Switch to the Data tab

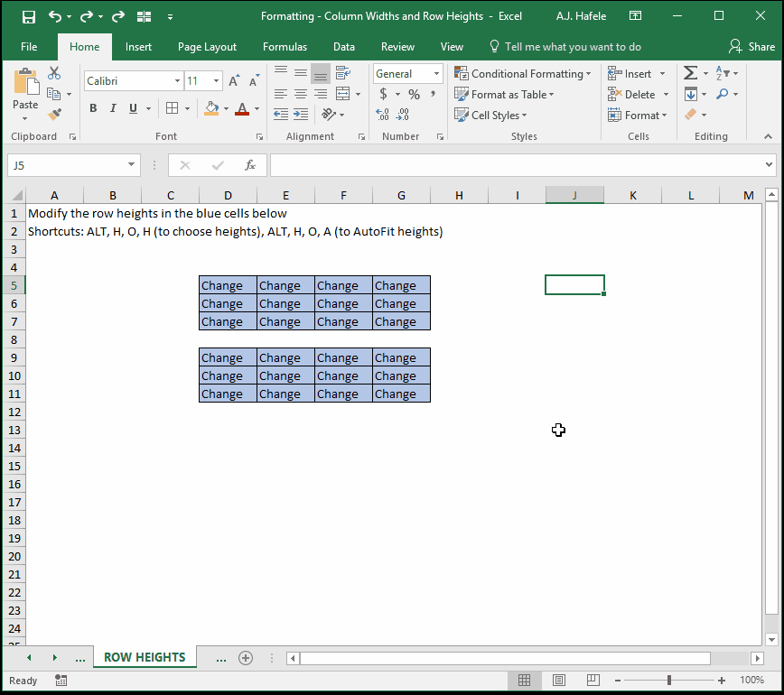pyautogui.click(x=344, y=47)
